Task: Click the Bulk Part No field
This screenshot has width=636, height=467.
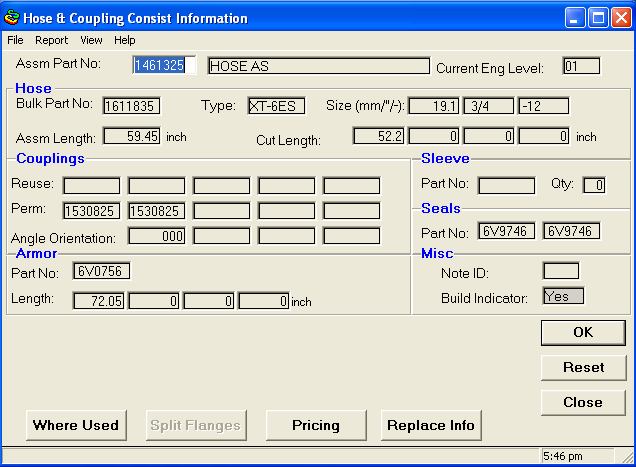Action: [x=131, y=106]
